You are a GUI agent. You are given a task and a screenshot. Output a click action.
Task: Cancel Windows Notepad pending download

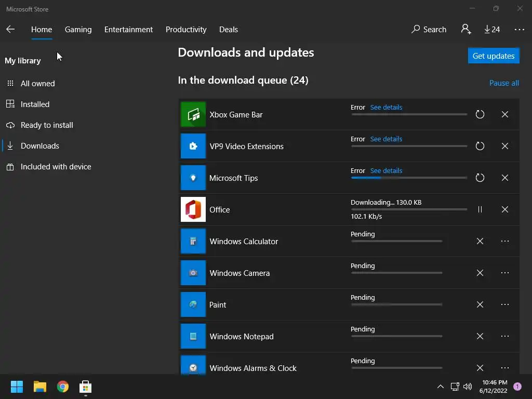pyautogui.click(x=480, y=336)
